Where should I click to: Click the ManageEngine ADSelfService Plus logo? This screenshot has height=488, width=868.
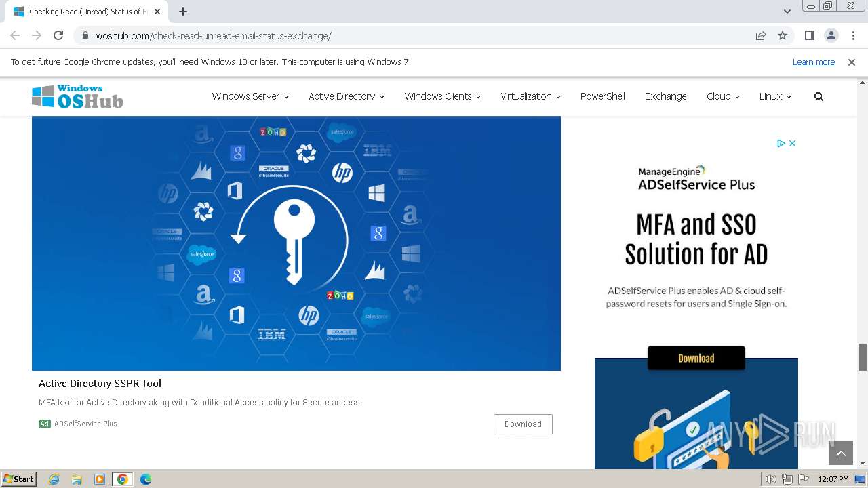[x=696, y=178]
